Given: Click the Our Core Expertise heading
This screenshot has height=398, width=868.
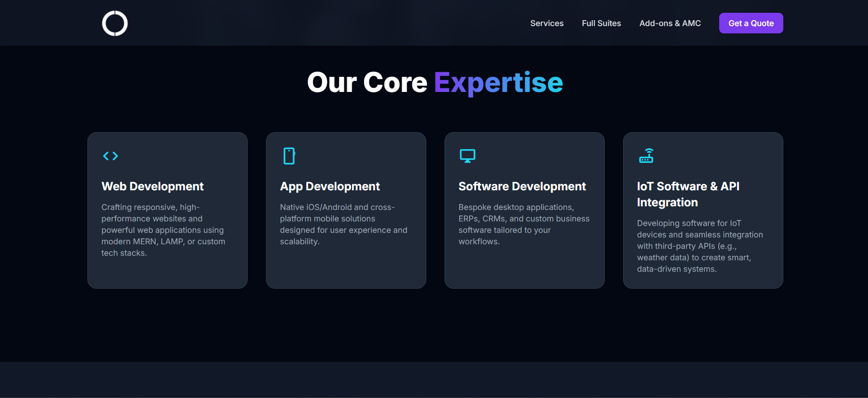Looking at the screenshot, I should coord(435,82).
